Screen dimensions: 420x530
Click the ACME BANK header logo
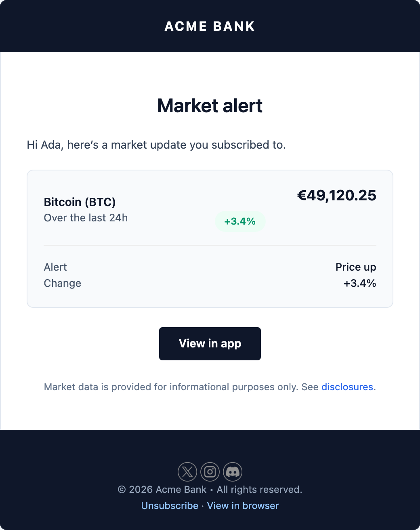point(210,26)
